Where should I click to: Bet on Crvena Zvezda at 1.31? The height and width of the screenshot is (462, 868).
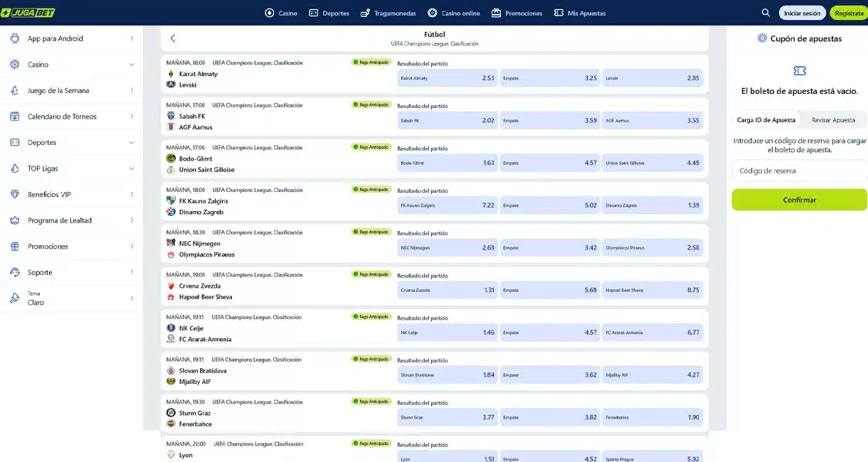(448, 290)
